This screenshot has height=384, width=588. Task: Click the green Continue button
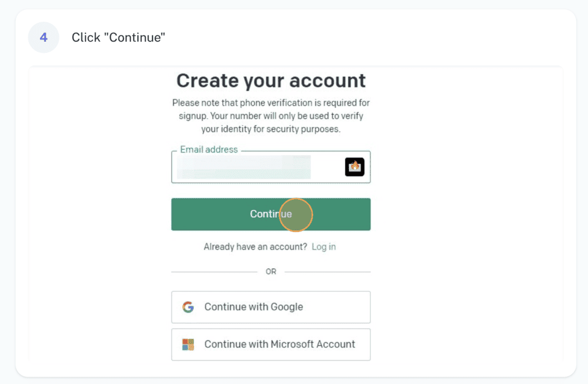tap(271, 214)
